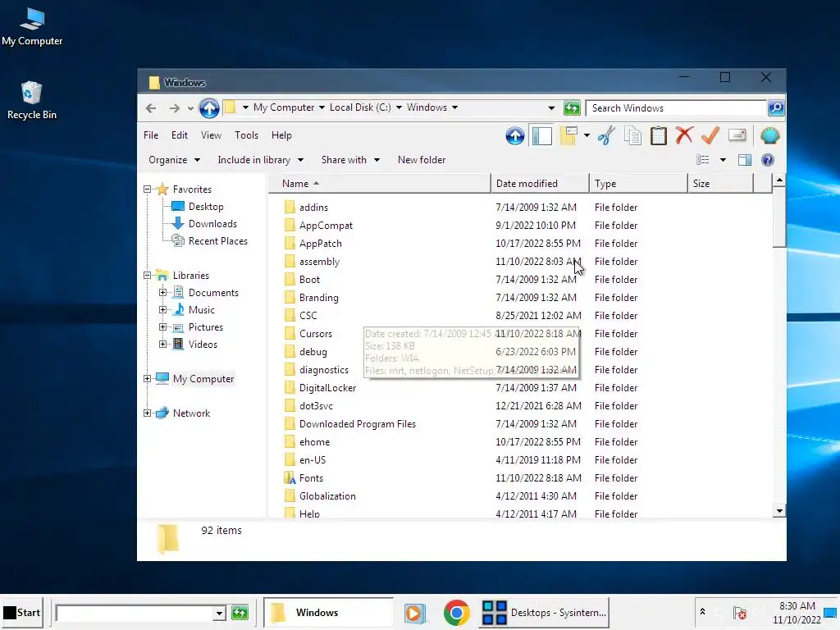The height and width of the screenshot is (630, 840).
Task: Open the Help menu
Action: click(x=281, y=135)
